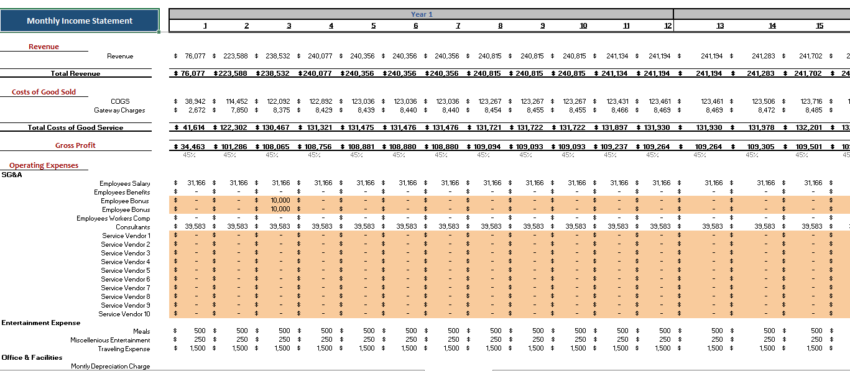Select month 1 Consultants value 39,583
Image resolution: width=850 pixels, height=371 pixels.
coord(195,227)
